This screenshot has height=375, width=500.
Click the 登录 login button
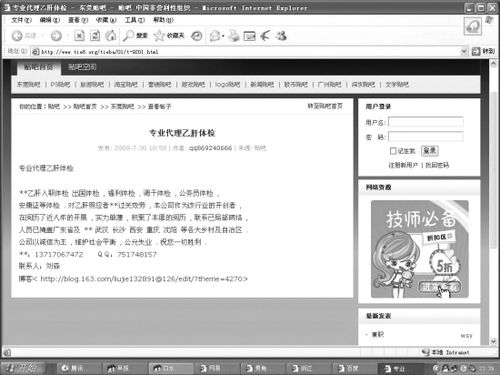click(x=430, y=151)
